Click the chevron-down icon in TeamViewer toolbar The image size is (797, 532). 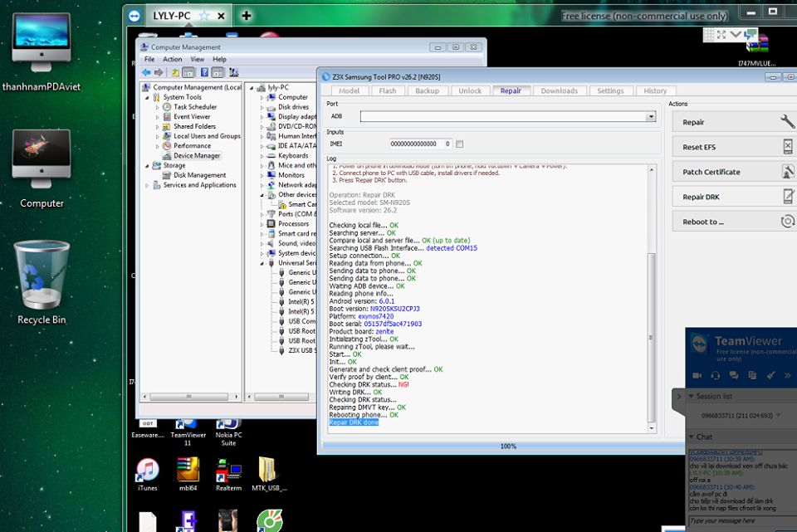736,35
